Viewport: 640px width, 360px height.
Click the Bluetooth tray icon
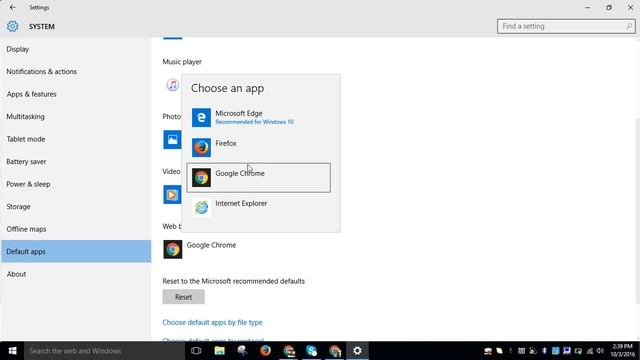544,351
